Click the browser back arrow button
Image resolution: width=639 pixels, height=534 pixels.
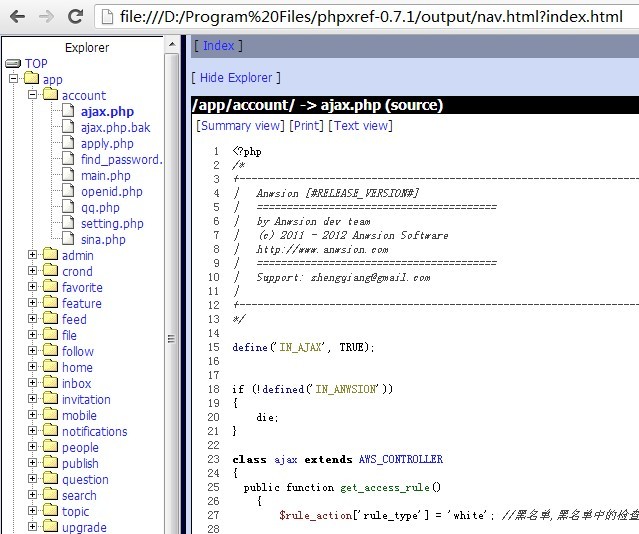pyautogui.click(x=16, y=16)
